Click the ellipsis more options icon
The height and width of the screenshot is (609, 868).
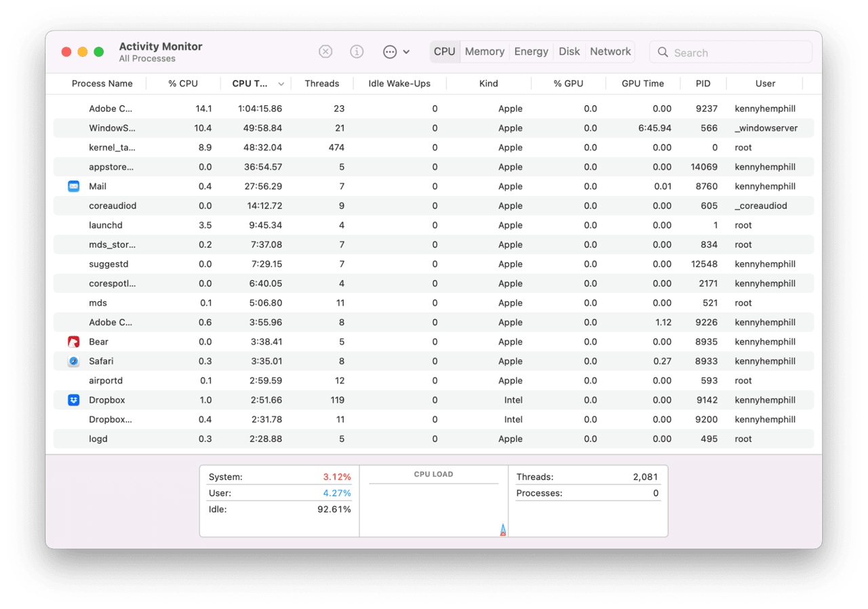click(x=390, y=52)
